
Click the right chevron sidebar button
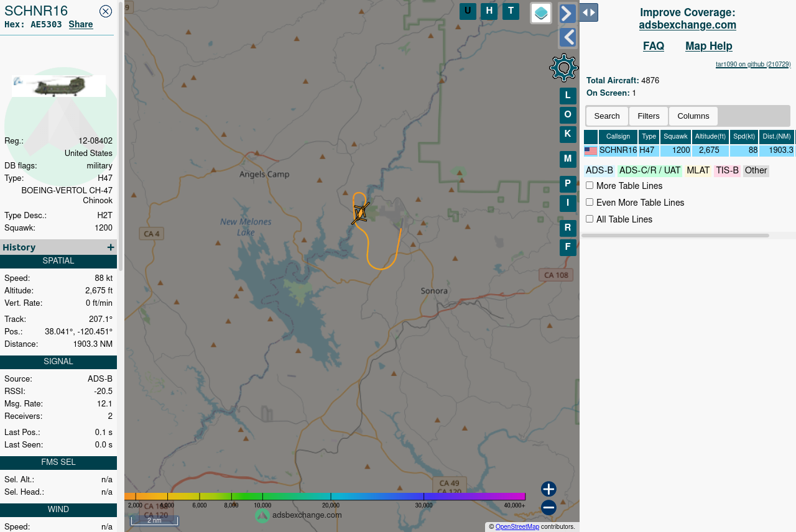coord(567,14)
